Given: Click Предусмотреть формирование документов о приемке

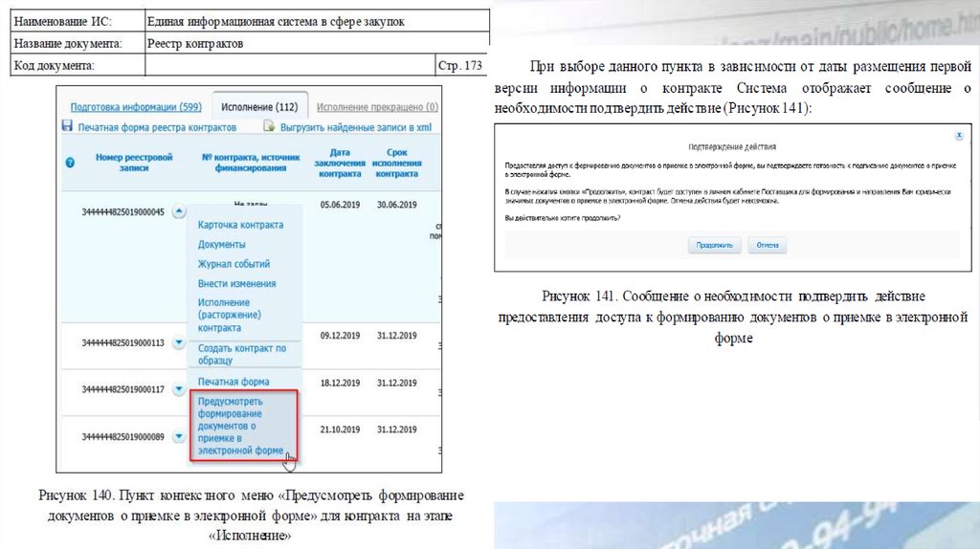Looking at the screenshot, I should click(240, 426).
